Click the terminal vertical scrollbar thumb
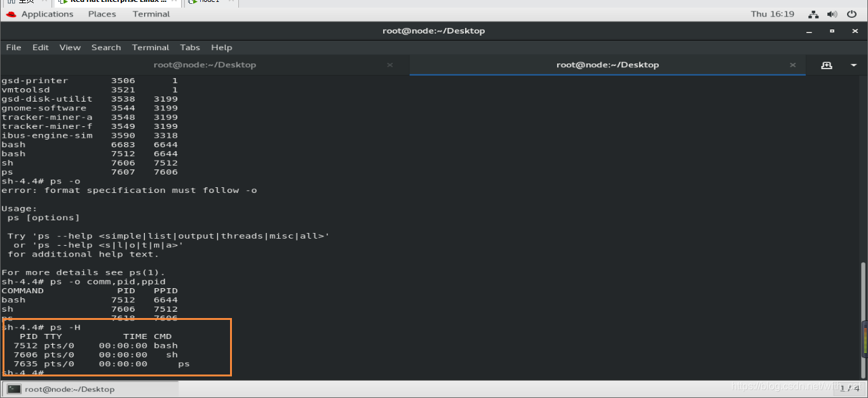The height and width of the screenshot is (398, 868). point(864,319)
